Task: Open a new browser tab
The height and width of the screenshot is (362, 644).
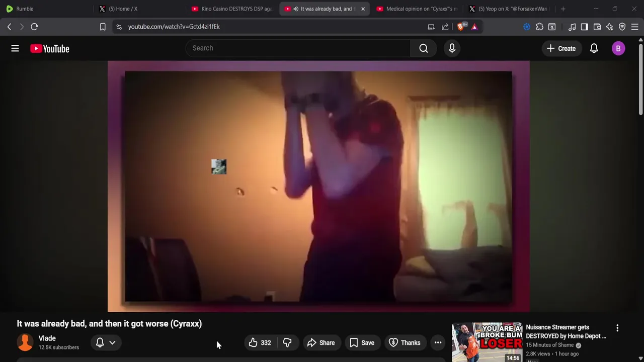Action: point(563,9)
